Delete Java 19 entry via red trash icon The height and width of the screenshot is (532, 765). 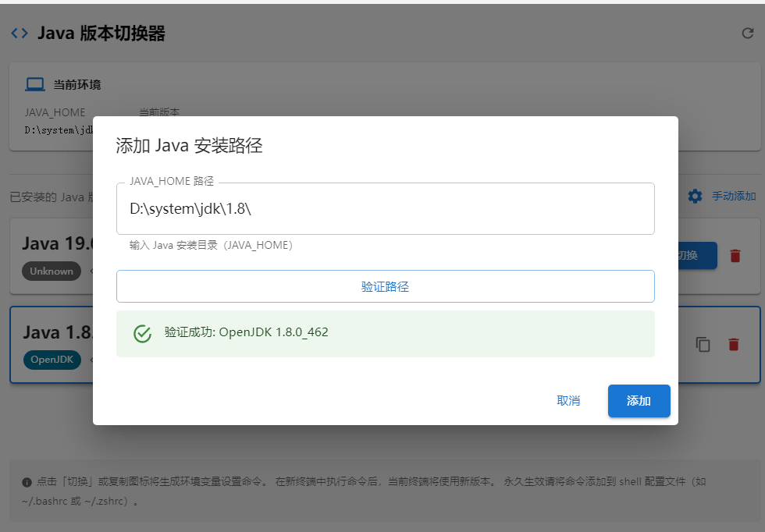click(735, 256)
